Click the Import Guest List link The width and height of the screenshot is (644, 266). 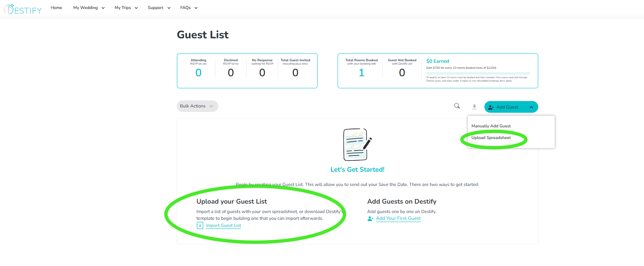pos(223,225)
